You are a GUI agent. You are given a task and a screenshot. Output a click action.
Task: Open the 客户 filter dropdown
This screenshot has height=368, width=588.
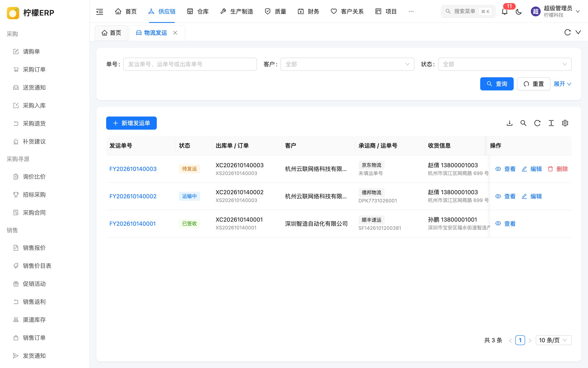pos(347,64)
